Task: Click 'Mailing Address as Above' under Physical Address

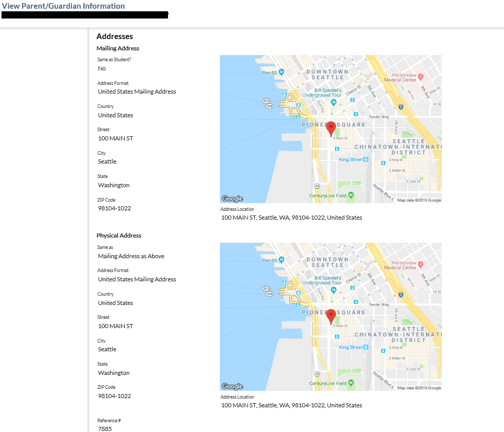Action: click(131, 256)
